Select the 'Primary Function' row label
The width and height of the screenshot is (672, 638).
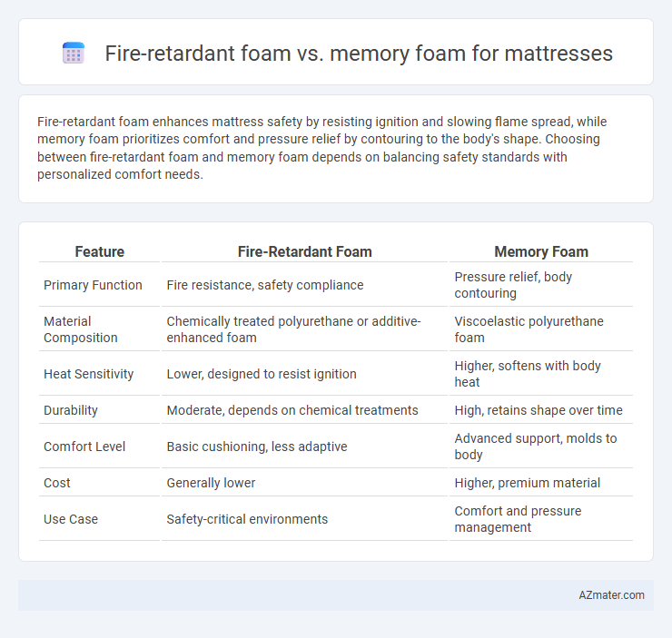(x=93, y=285)
